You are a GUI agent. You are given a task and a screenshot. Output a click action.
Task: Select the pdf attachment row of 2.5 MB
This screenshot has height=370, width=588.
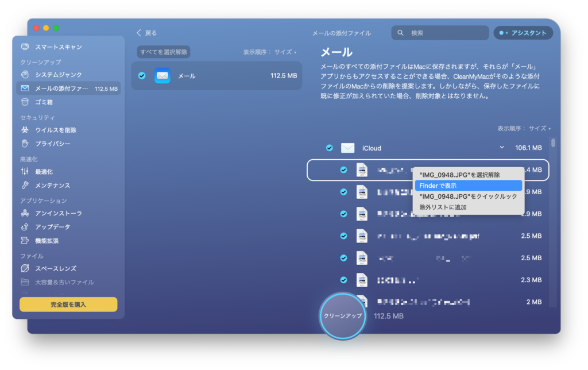coord(428,236)
